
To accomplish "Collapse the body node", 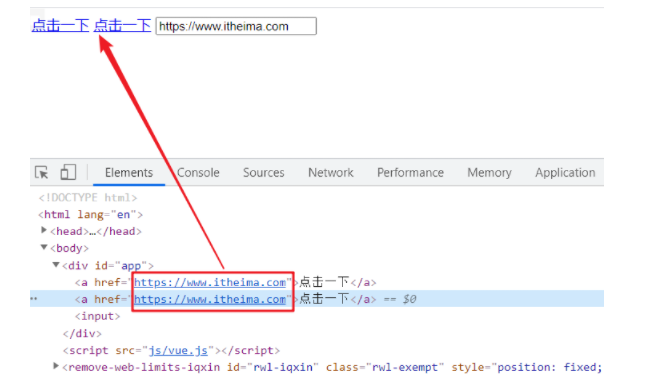I will coord(44,247).
